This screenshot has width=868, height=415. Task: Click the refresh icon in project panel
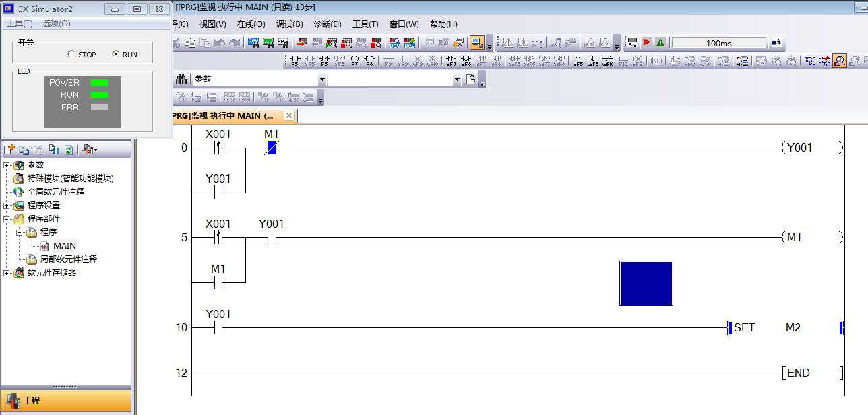69,150
